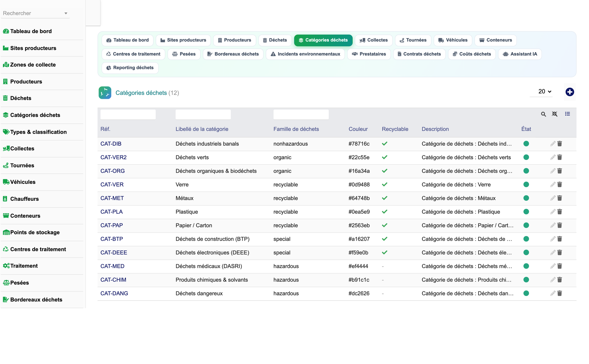Open the CAT-VER2 reference link
589x364 pixels.
pyautogui.click(x=114, y=157)
